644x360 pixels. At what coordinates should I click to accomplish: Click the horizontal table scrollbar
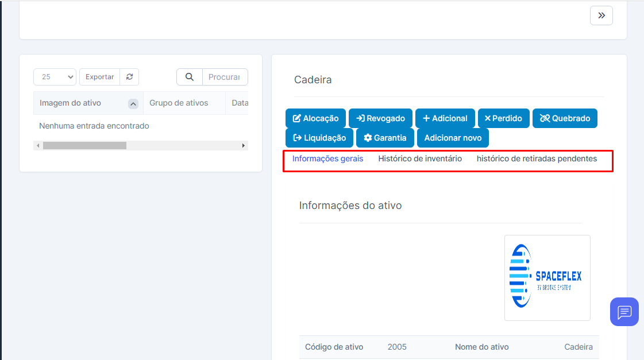[84, 146]
